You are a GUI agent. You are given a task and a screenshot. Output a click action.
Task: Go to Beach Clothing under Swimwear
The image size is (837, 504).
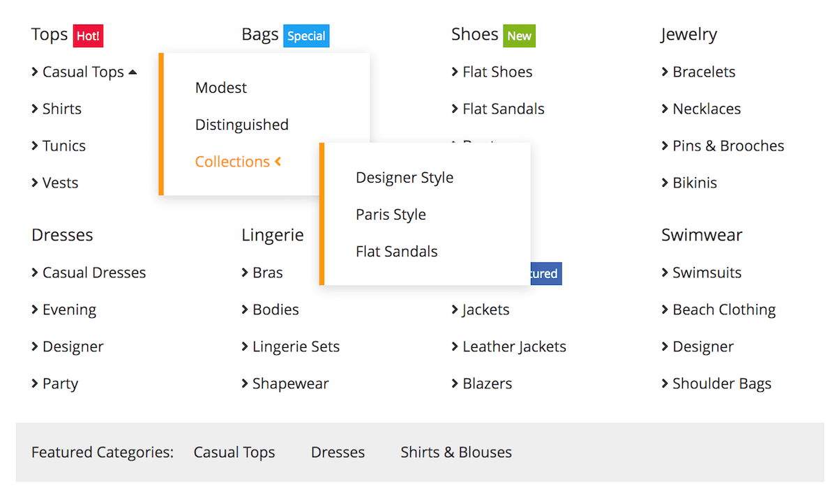(x=724, y=310)
